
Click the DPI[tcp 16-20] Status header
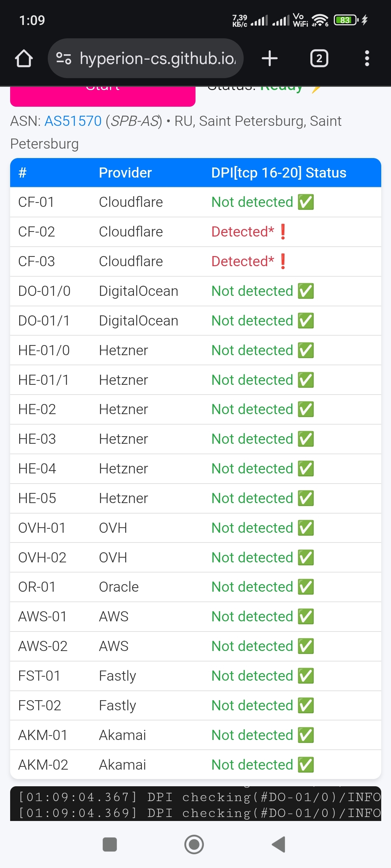pyautogui.click(x=278, y=173)
